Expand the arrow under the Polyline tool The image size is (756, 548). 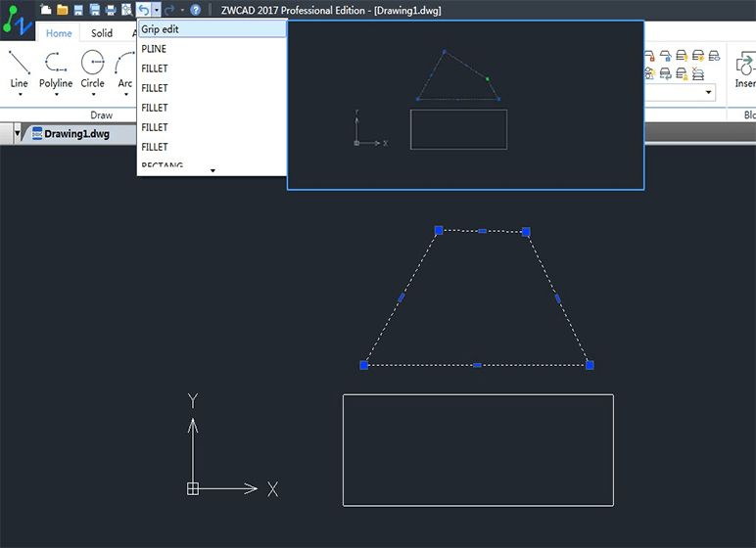[x=57, y=95]
